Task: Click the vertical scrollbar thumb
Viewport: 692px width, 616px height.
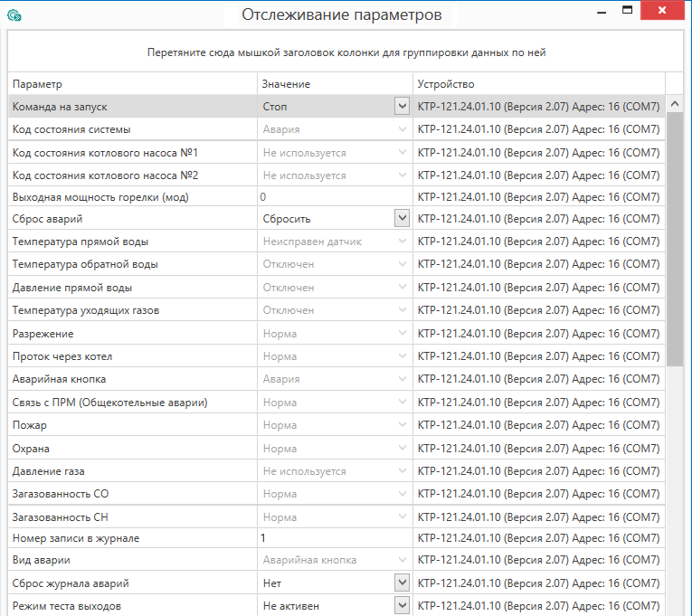Action: [675, 235]
